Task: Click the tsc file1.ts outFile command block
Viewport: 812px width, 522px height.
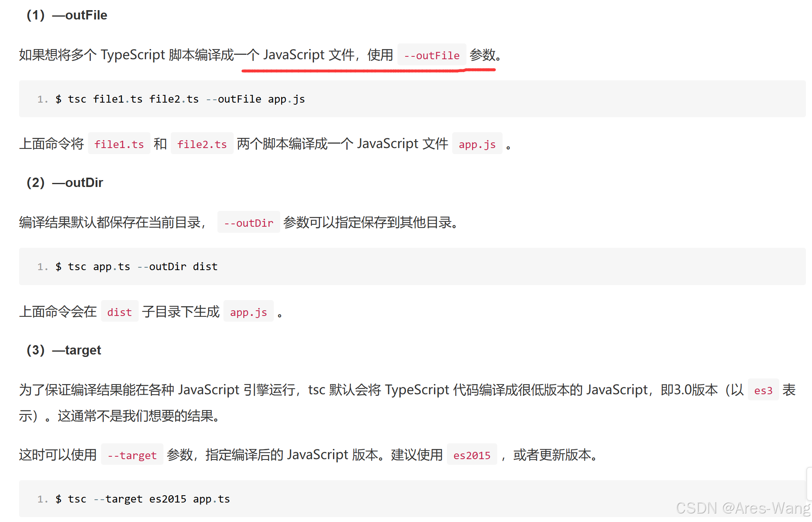Action: (x=180, y=99)
